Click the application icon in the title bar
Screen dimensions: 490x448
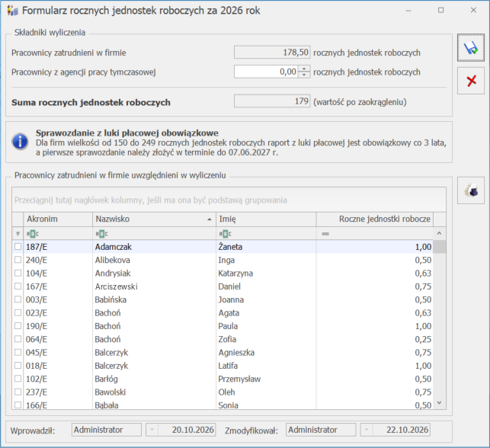pyautogui.click(x=12, y=11)
